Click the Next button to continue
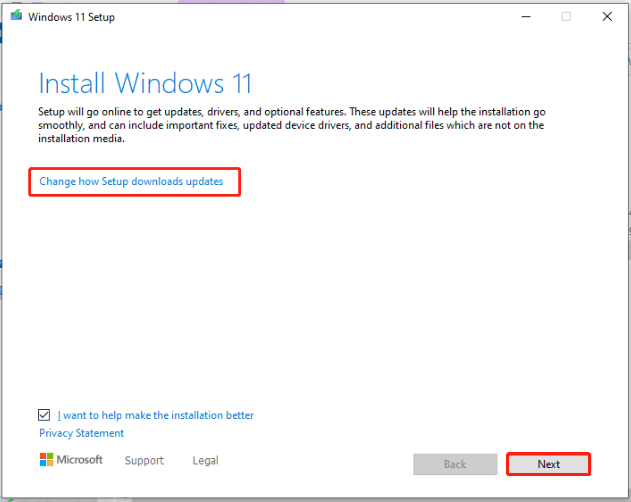Screen dimensions: 631x502 pos(549,464)
